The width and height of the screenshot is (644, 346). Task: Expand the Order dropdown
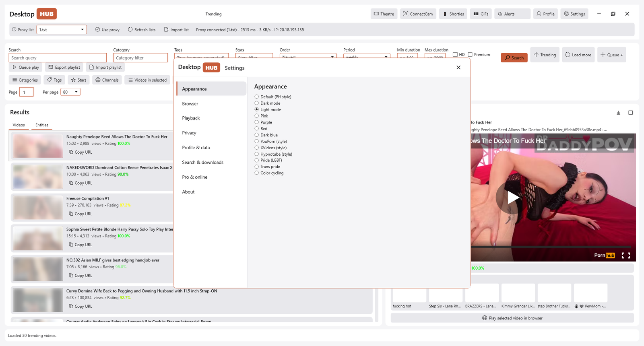point(308,56)
